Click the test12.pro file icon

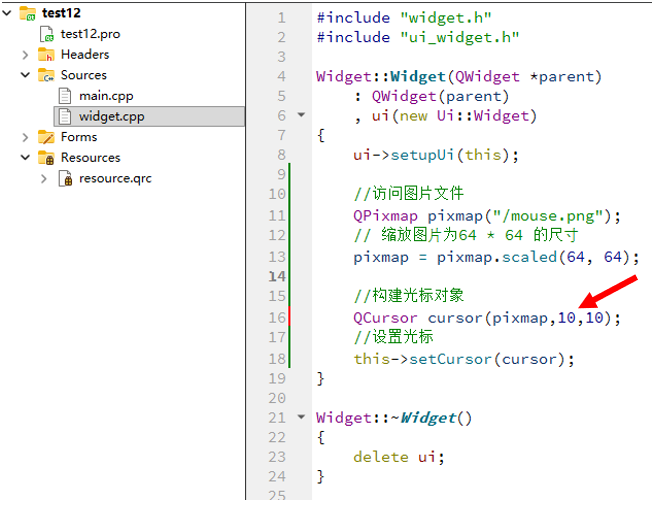pos(47,34)
